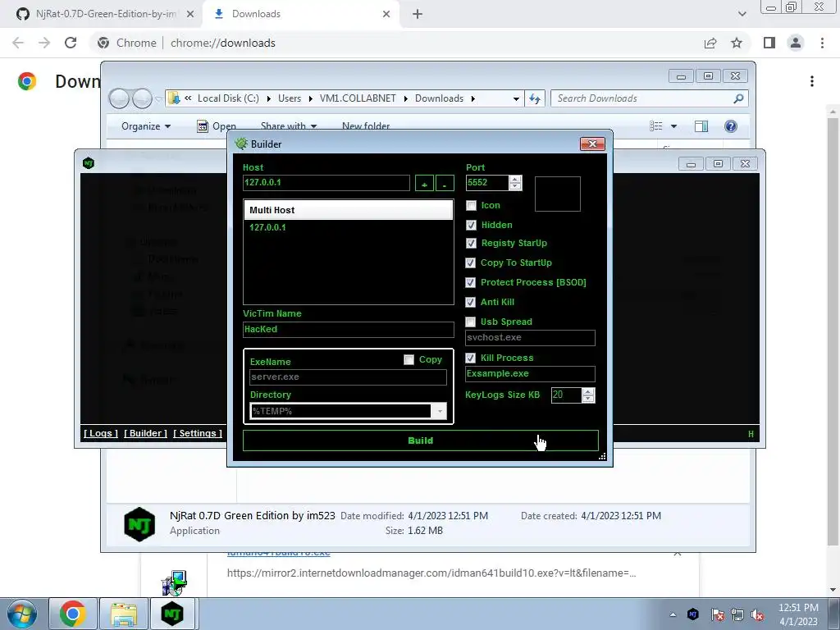Select the Downloads Chrome tab
Image resolution: width=840 pixels, height=630 pixels.
click(x=302, y=14)
